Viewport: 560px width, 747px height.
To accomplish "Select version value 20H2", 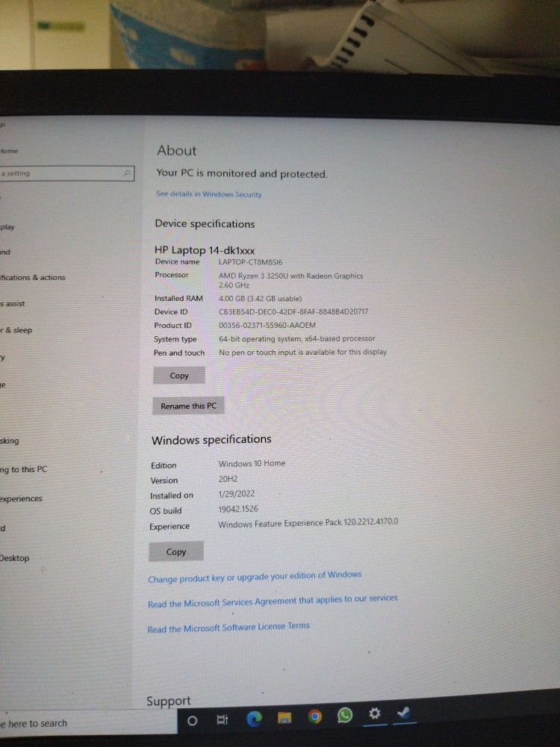I will (228, 479).
